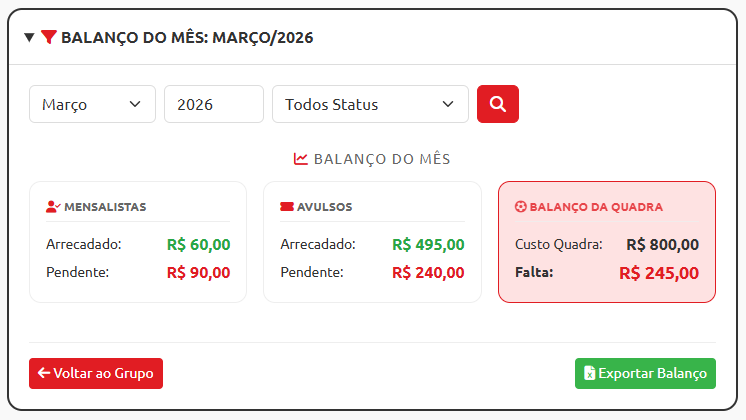746x420 pixels.
Task: Click the Balanço do Mês: Março/2026 header title
Action: [x=187, y=38]
